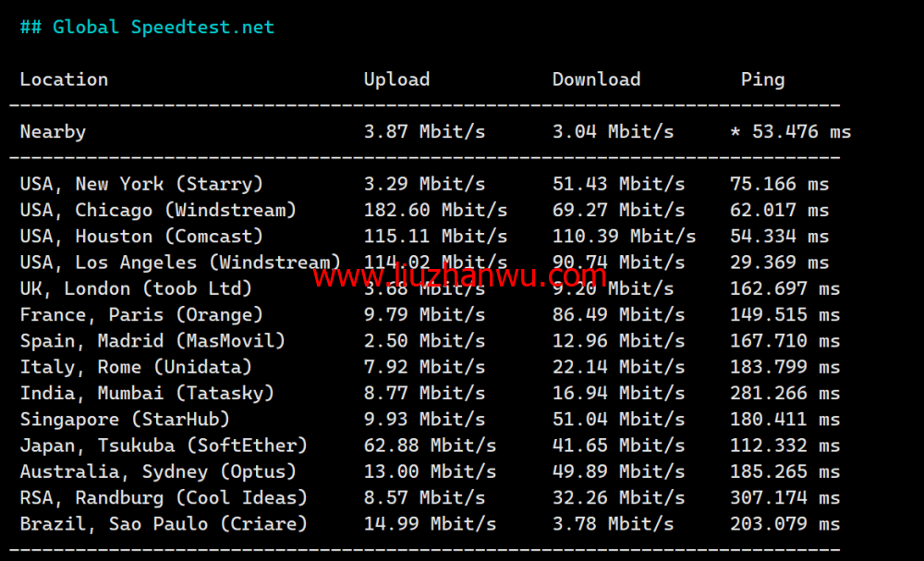Click New York upload "3.29 Mbit/s"
The image size is (924, 561).
click(424, 184)
